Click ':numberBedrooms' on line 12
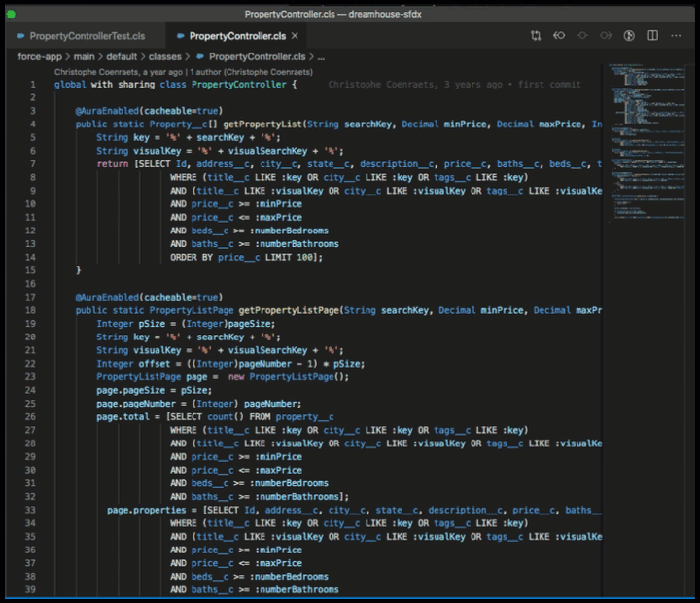Viewport: 700px width, 603px height. point(289,231)
